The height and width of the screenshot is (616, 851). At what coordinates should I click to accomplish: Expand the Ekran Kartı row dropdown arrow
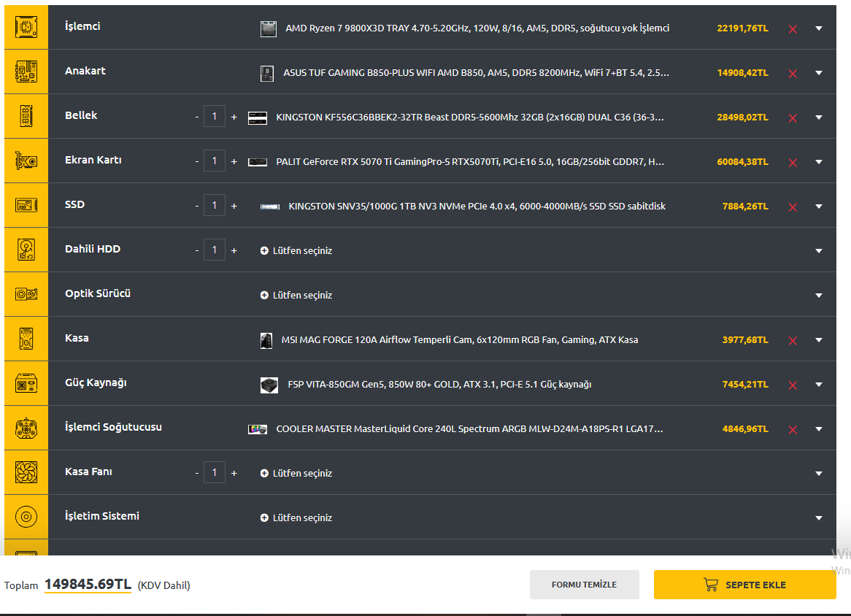[x=818, y=162]
